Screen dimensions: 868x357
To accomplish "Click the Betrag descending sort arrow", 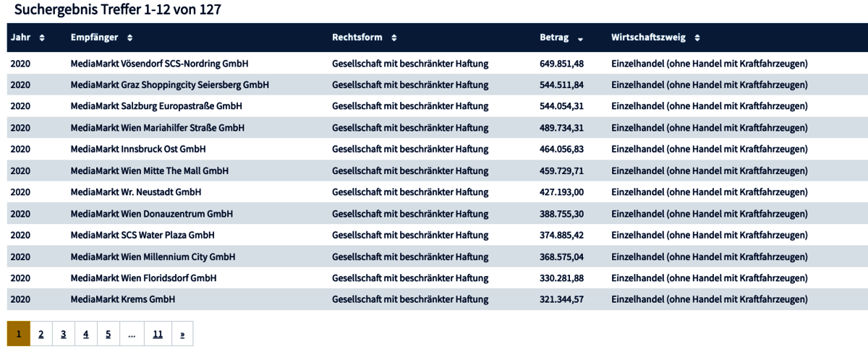I will (580, 38).
